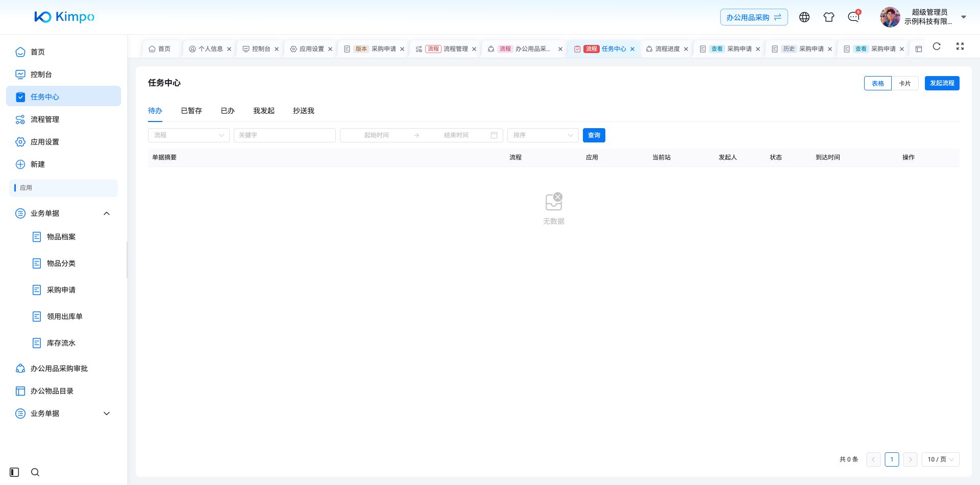Open 领用出库单 in the sidebar
980x485 pixels.
(63, 317)
